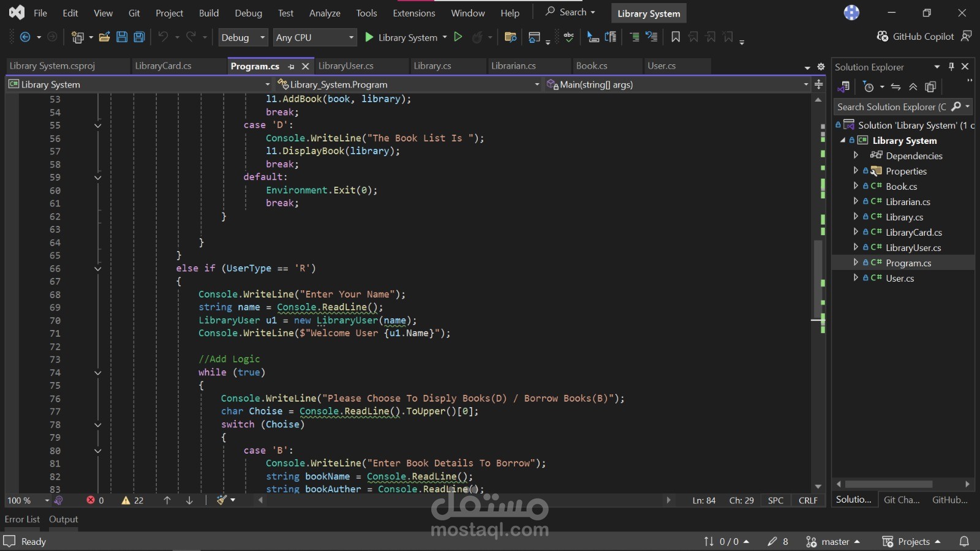The image size is (980, 551).
Task: Click the Search Solution Explorer input field
Action: pos(891,107)
